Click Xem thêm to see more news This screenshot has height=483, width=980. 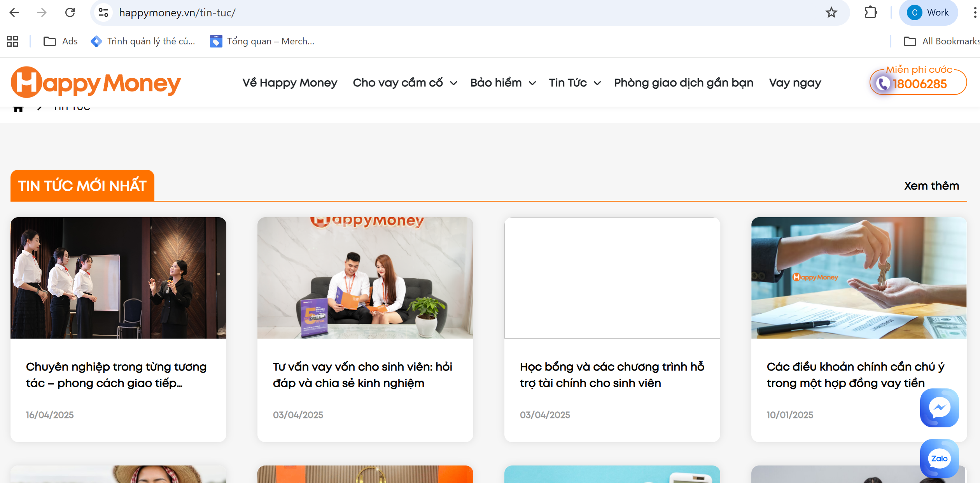pyautogui.click(x=931, y=186)
